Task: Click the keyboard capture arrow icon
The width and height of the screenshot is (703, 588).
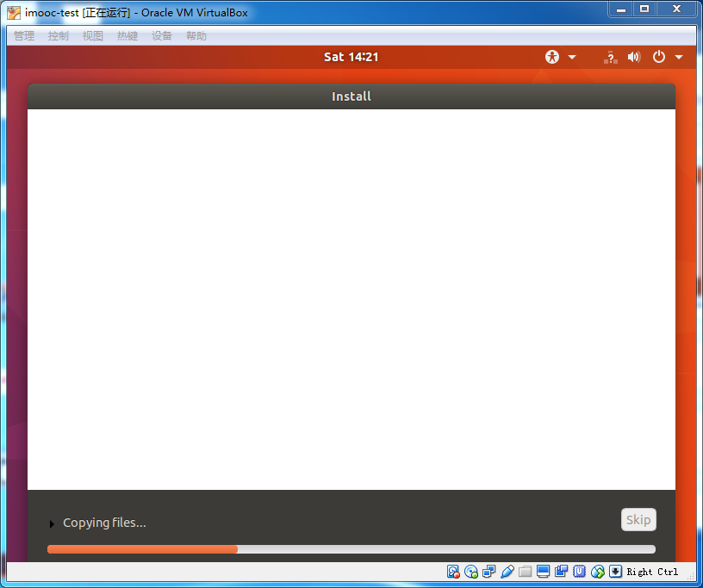Action: coord(616,572)
